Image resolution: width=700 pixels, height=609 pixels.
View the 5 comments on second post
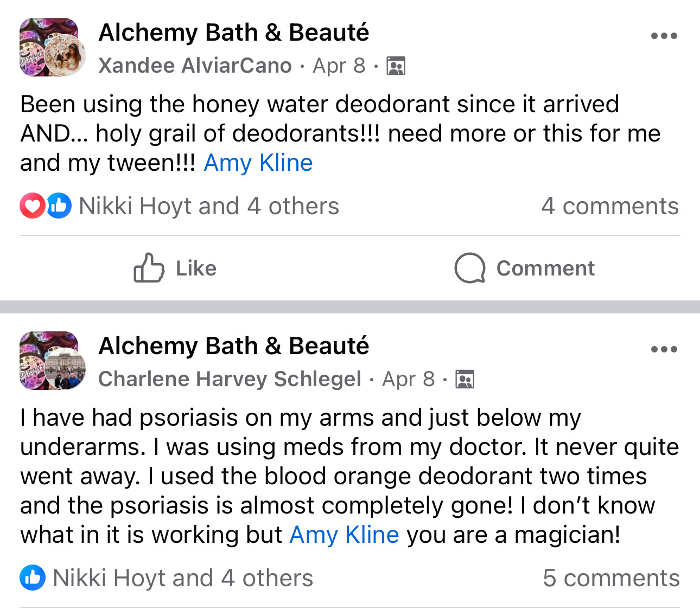click(612, 578)
